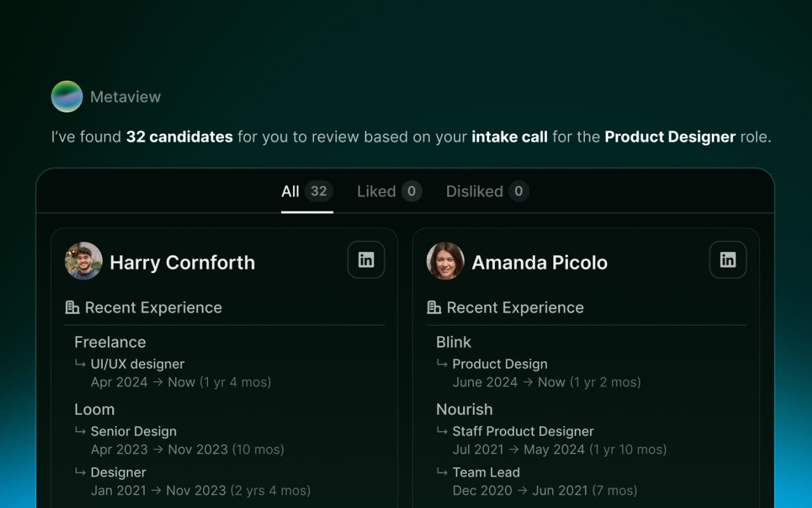Click the bold 'Product Designer' role text
812x508 pixels.
pyautogui.click(x=671, y=137)
